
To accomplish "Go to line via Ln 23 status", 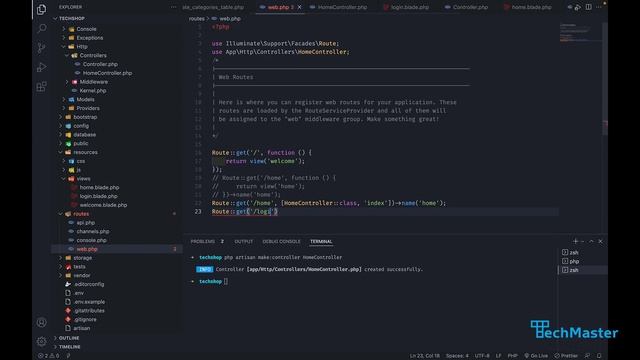I will point(424,356).
